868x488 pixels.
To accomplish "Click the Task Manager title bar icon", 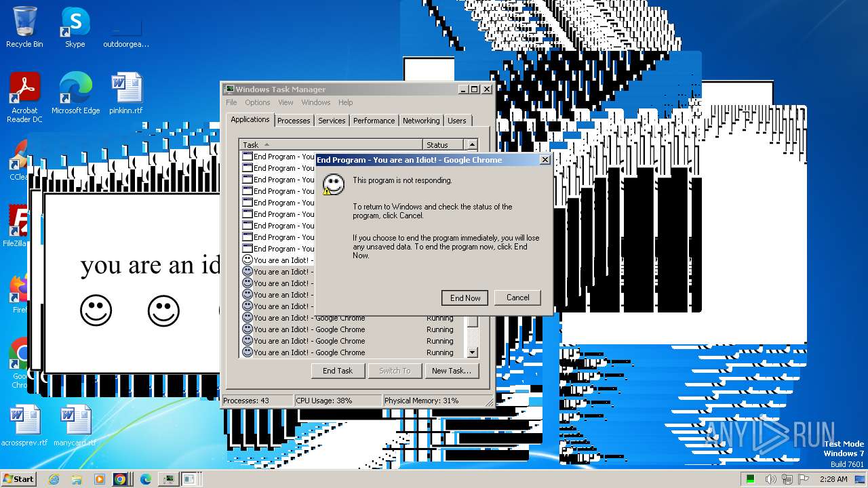I will tap(229, 89).
